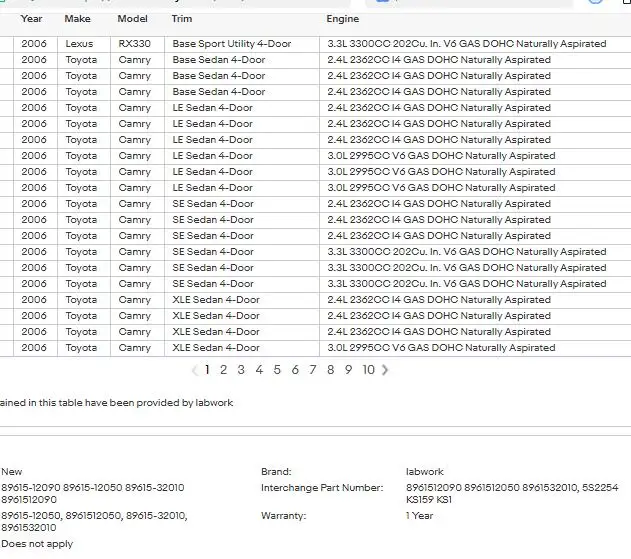Select the part numbers starting with 89615-12050, 8961512050
Screen dimensions: 631x559
94,522
